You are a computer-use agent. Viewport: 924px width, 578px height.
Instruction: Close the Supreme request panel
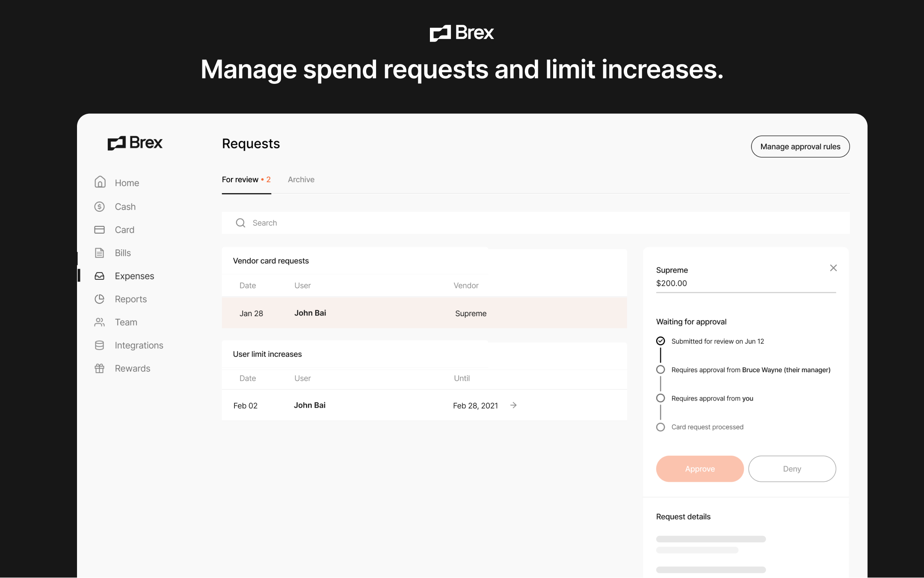click(833, 268)
